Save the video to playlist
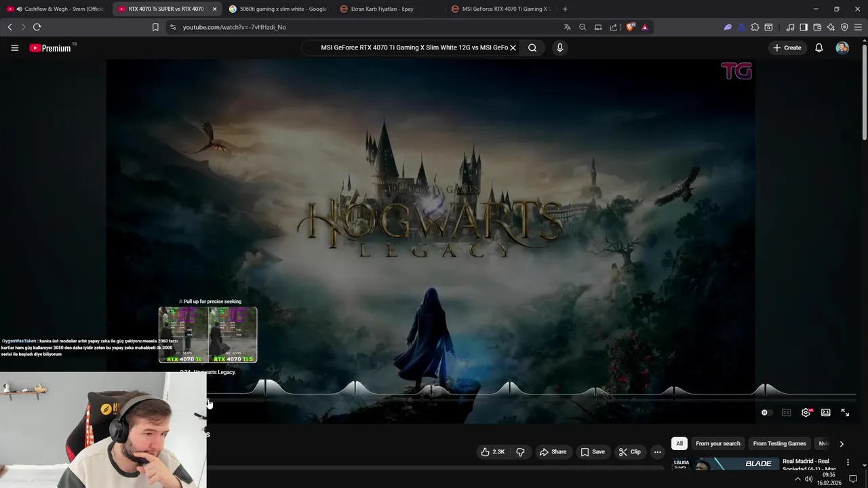The width and height of the screenshot is (868, 488). [x=593, y=452]
